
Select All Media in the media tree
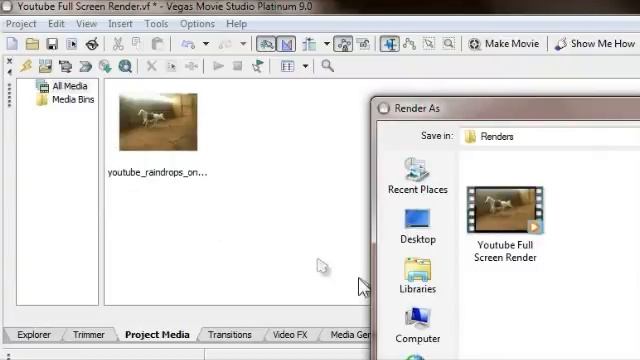(x=62, y=86)
